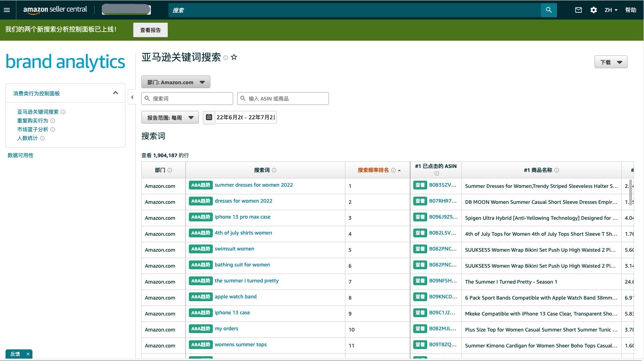Open the 下载 download dropdown
This screenshot has width=644, height=361.
611,62
